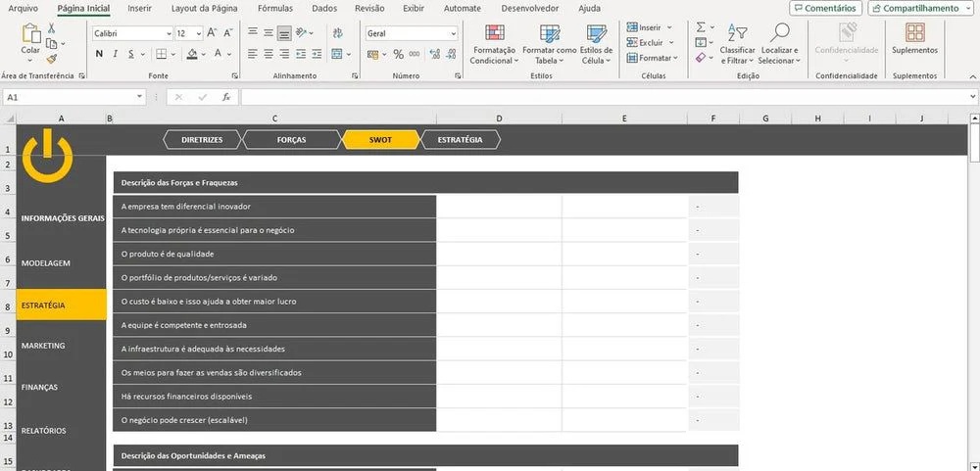Image resolution: width=980 pixels, height=471 pixels.
Task: Decrease font size with smaller A icon
Action: [x=228, y=33]
